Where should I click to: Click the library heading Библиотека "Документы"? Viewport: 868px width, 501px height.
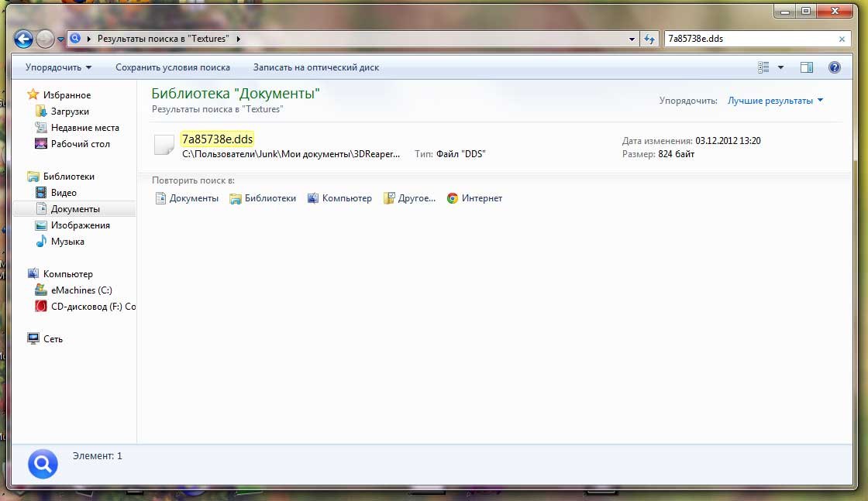coord(236,94)
